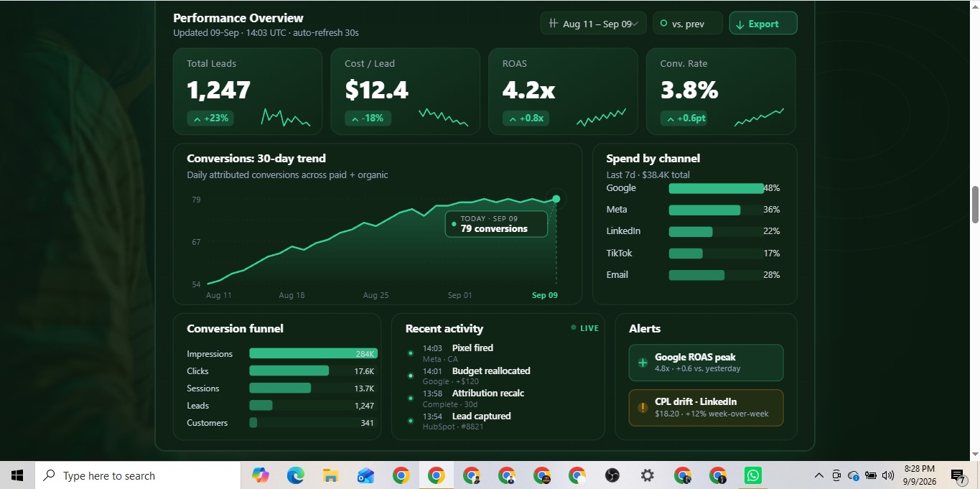Click the -18% badge on Cost / Lead
The width and height of the screenshot is (980, 489).
click(x=368, y=118)
